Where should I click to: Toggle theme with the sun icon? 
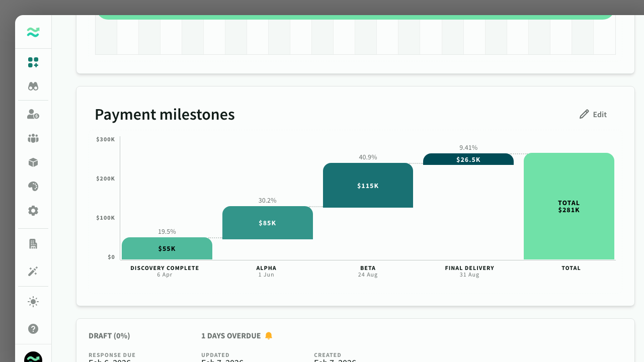33,302
